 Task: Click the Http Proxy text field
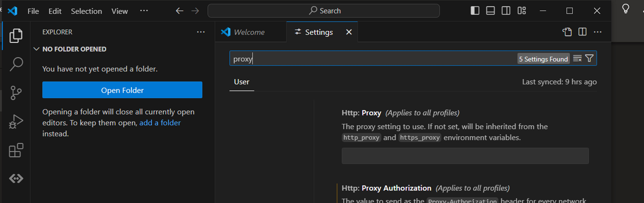click(465, 156)
